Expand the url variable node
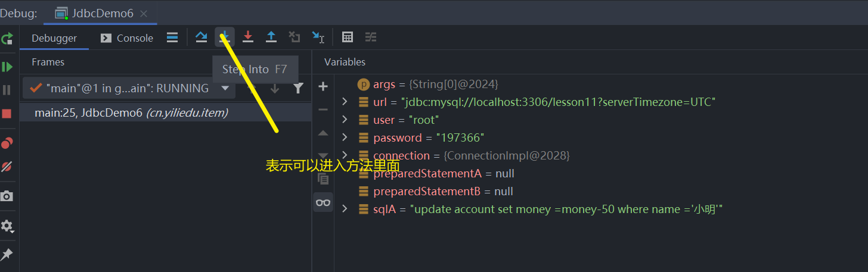 tap(345, 102)
